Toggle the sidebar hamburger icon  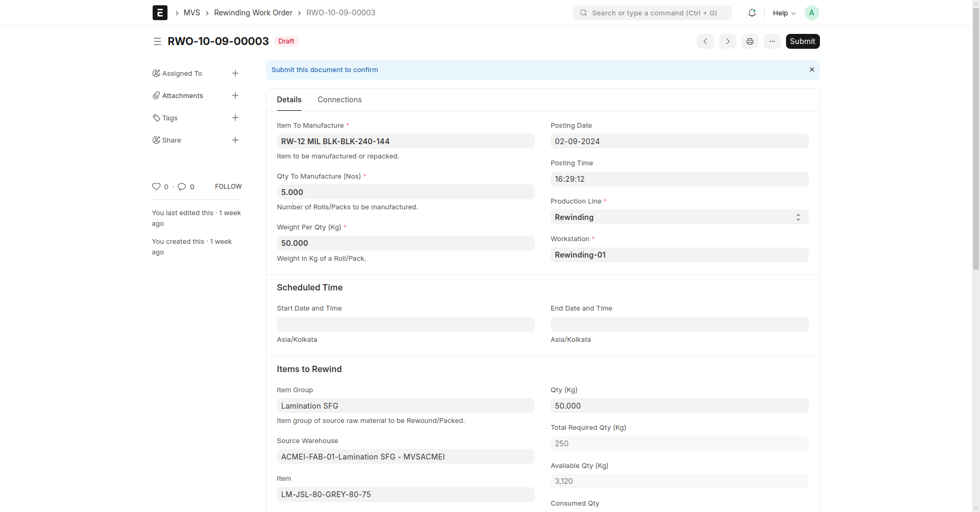(x=157, y=41)
